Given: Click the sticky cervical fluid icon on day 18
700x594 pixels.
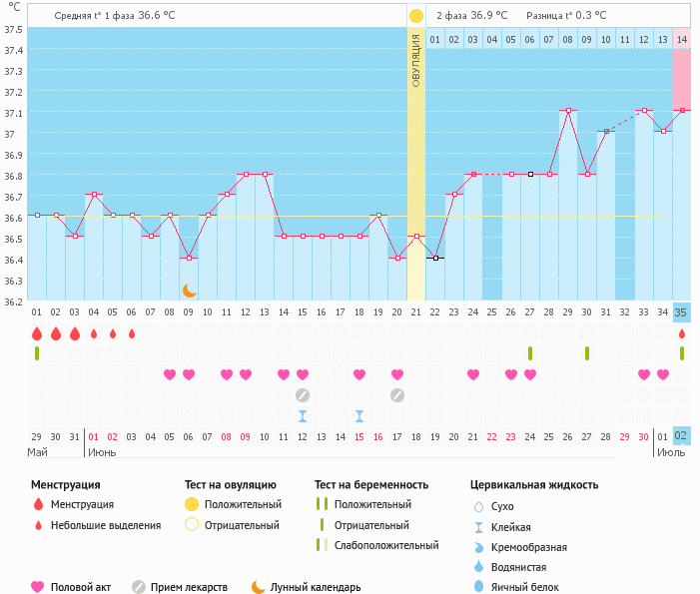Looking at the screenshot, I should coord(359,415).
